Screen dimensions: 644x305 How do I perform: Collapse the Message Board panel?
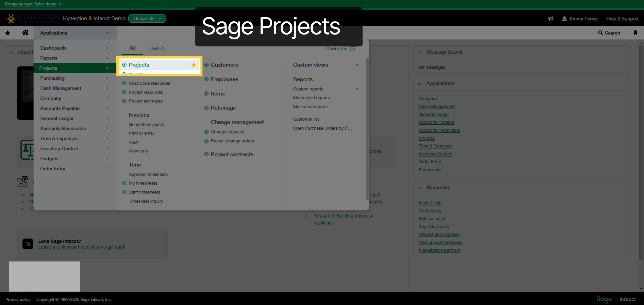click(x=420, y=52)
